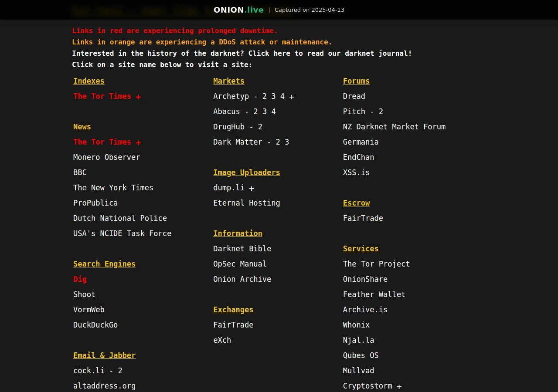558x392 pixels.
Task: Open Abacus mirror 4
Action: (273, 112)
